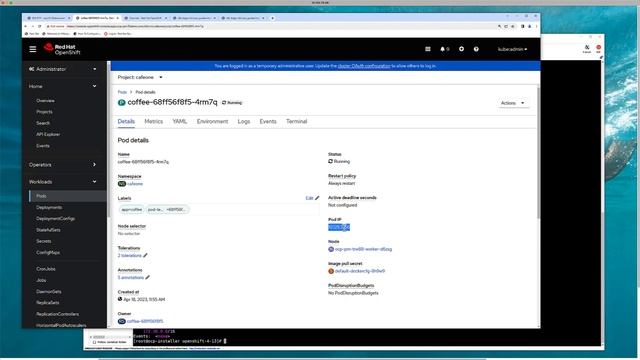The image size is (640, 360).
Task: Open Events under Home in sidebar
Action: (x=43, y=146)
